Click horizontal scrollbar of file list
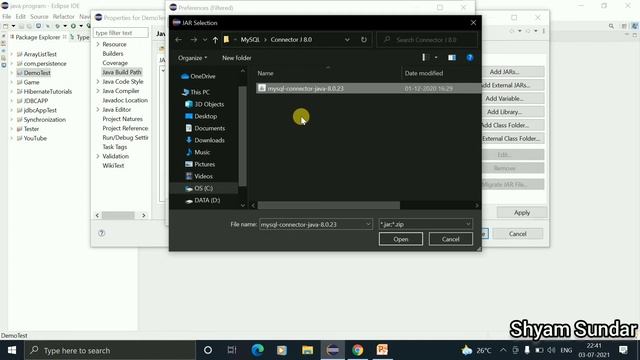Screen dimensions: 640x360 329,205
